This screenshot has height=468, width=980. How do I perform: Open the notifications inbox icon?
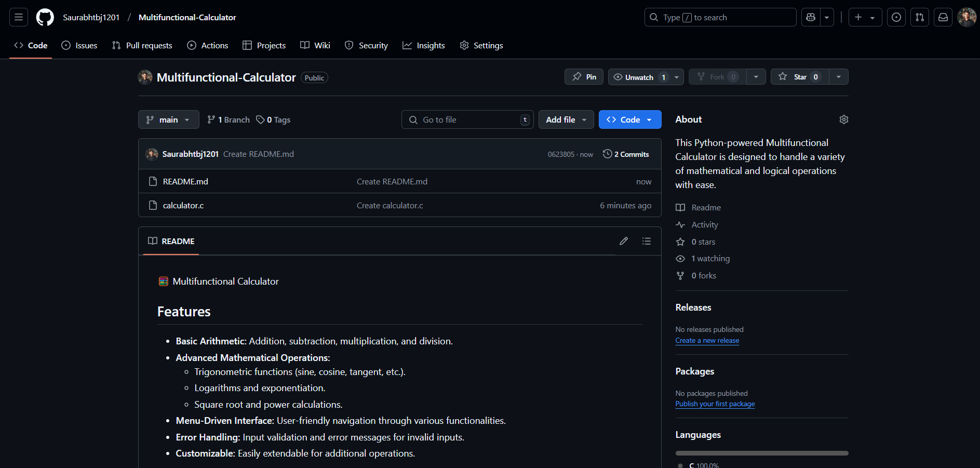coord(943,17)
